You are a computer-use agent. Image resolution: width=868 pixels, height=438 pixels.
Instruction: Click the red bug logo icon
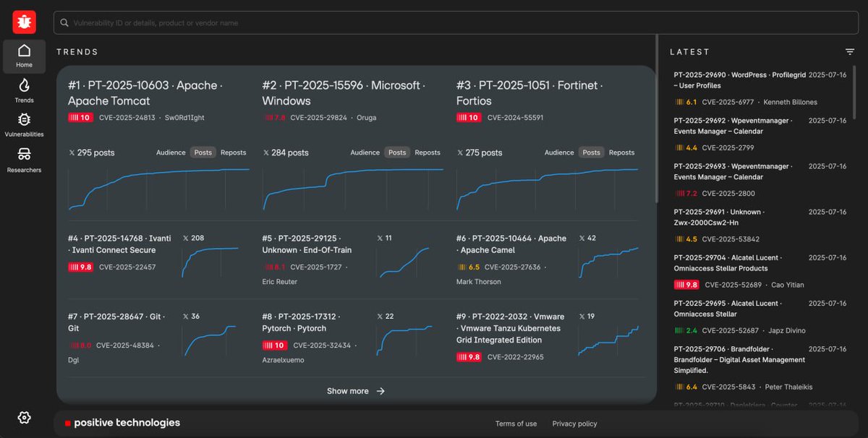point(24,22)
